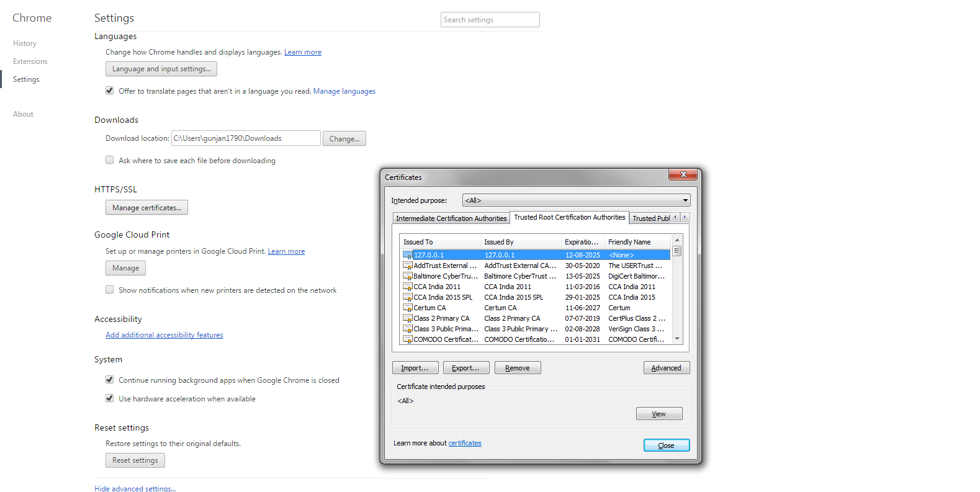Click the Certum CA certificate icon

(408, 308)
